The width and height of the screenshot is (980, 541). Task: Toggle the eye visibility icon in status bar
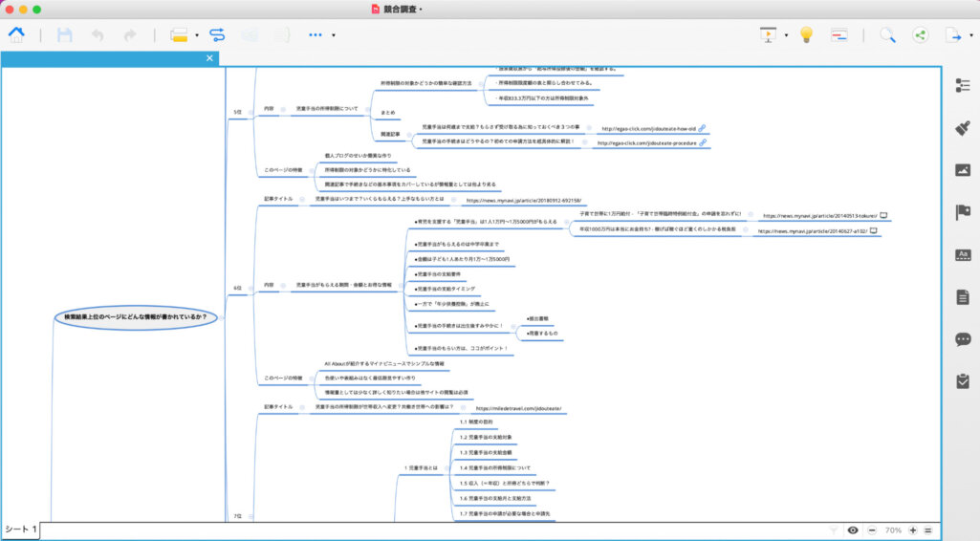point(852,530)
